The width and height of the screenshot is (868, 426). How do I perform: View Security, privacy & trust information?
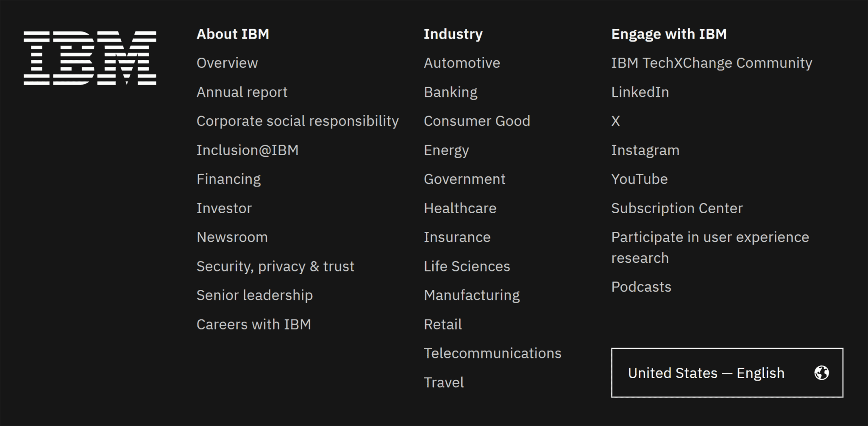pos(275,266)
